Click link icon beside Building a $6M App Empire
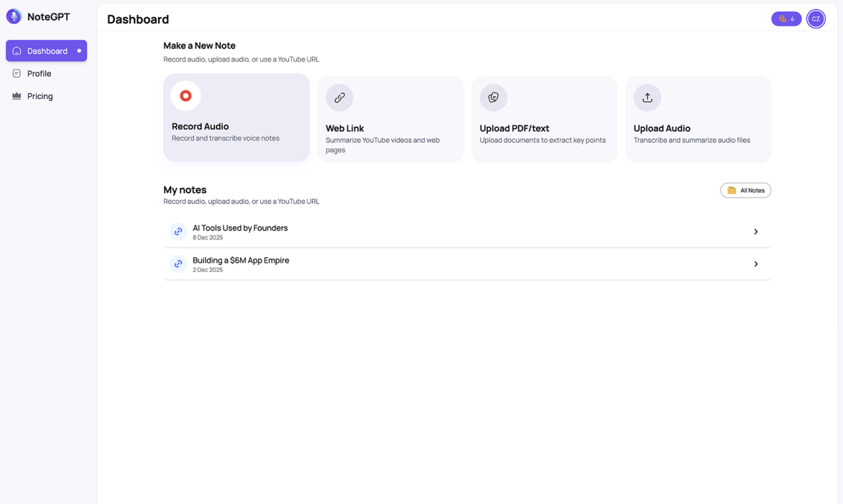 click(178, 264)
